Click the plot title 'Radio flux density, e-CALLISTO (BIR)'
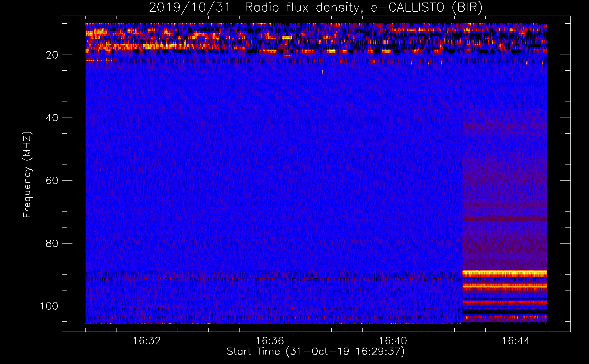This screenshot has width=589, height=364. pos(363,7)
